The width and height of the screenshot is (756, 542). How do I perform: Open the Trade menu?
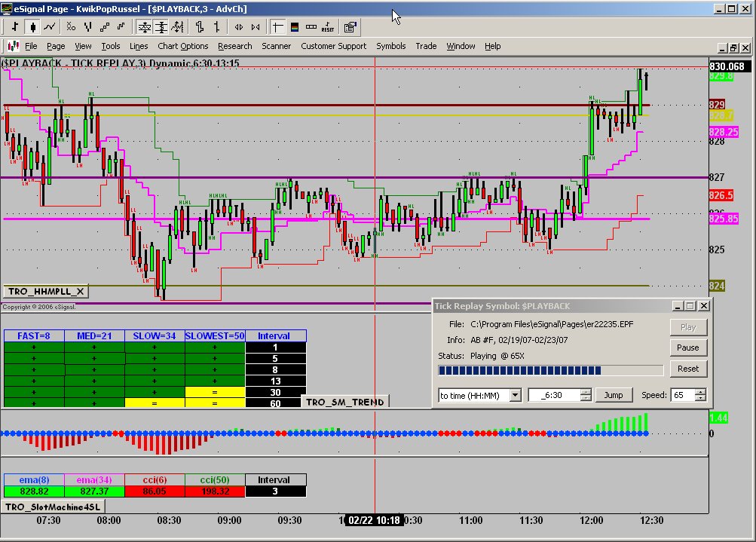[x=426, y=46]
